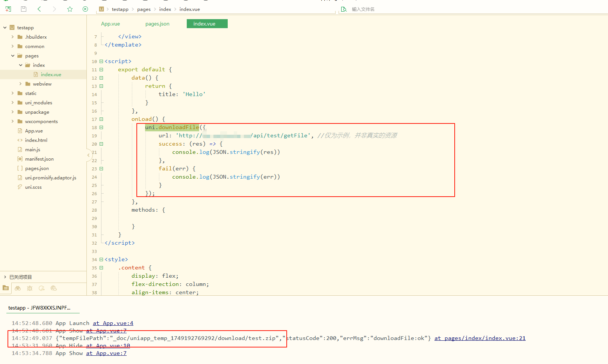The width and height of the screenshot is (608, 364).
Task: Open the App.vue:10 console link
Action: point(108,346)
